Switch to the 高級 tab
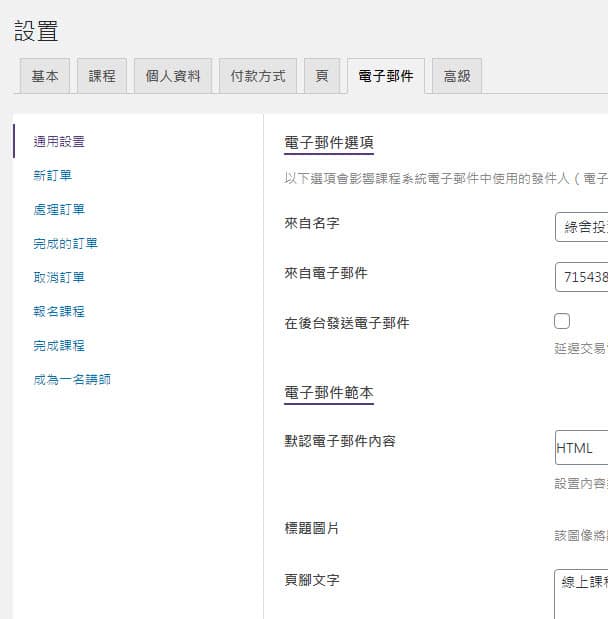Viewport: 608px width, 619px height. click(x=457, y=76)
